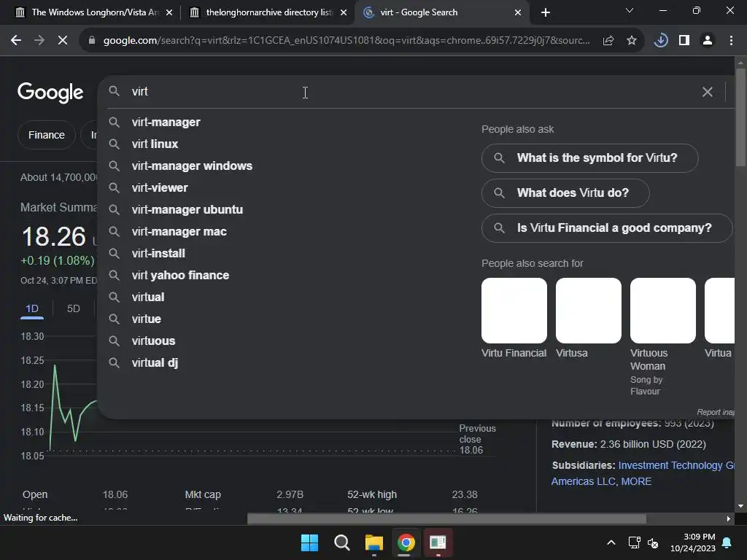The height and width of the screenshot is (560, 747).
Task: Open the Virtuous Woman thumbnail card
Action: pos(662,337)
